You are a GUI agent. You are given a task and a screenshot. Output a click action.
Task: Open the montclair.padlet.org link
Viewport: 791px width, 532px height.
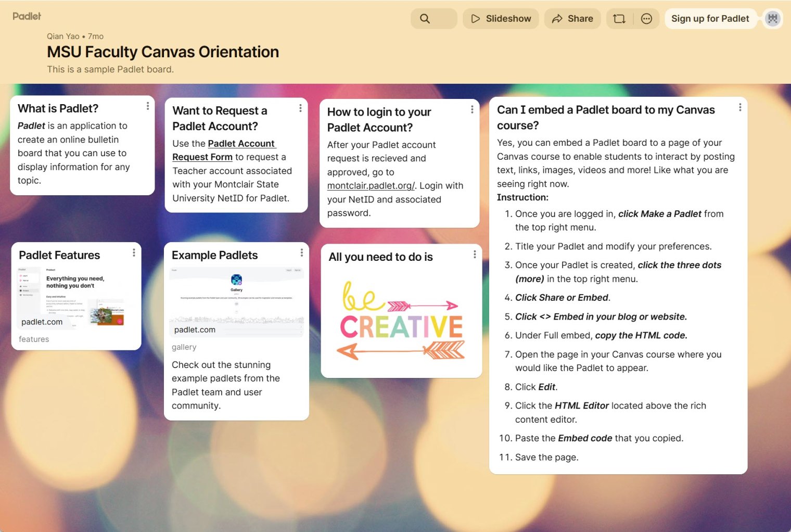click(371, 186)
